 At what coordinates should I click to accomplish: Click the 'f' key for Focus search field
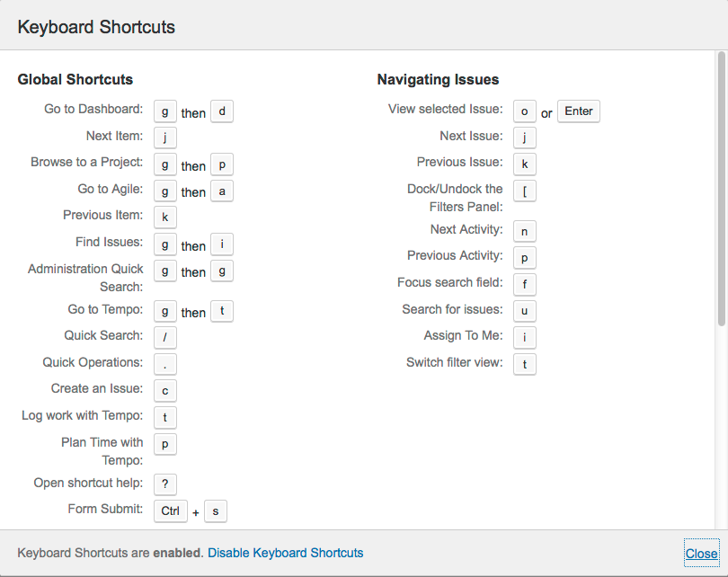coord(525,284)
